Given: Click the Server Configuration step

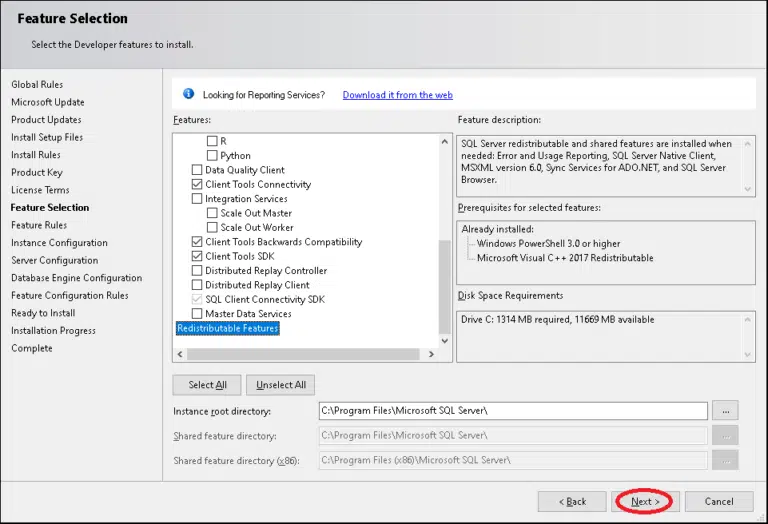Looking at the screenshot, I should [x=55, y=261].
